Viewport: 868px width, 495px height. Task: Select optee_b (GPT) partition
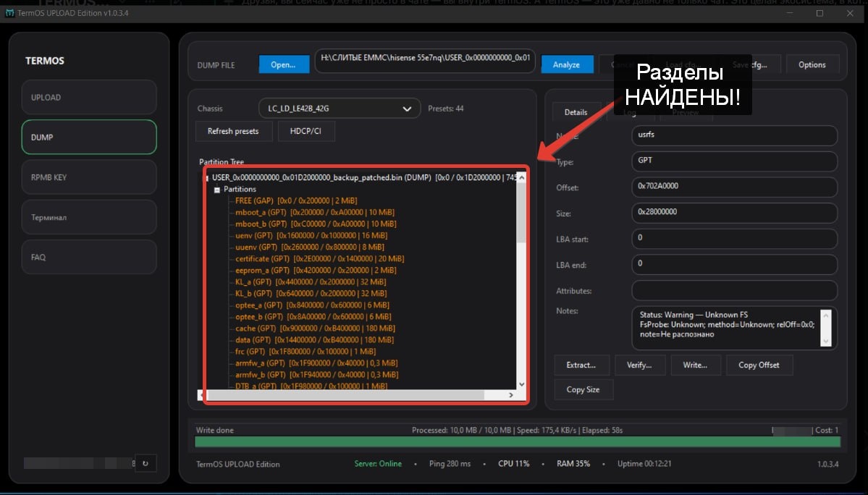click(x=313, y=317)
